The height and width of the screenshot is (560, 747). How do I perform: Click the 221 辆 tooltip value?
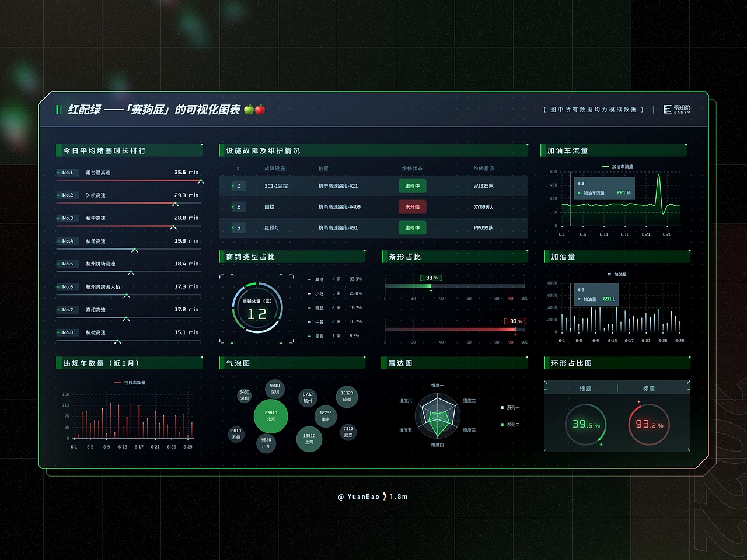click(624, 192)
